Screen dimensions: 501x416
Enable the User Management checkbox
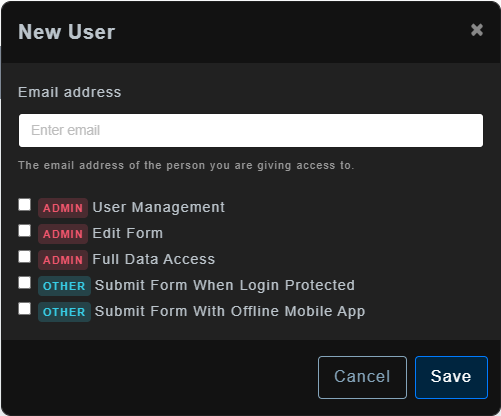click(25, 205)
